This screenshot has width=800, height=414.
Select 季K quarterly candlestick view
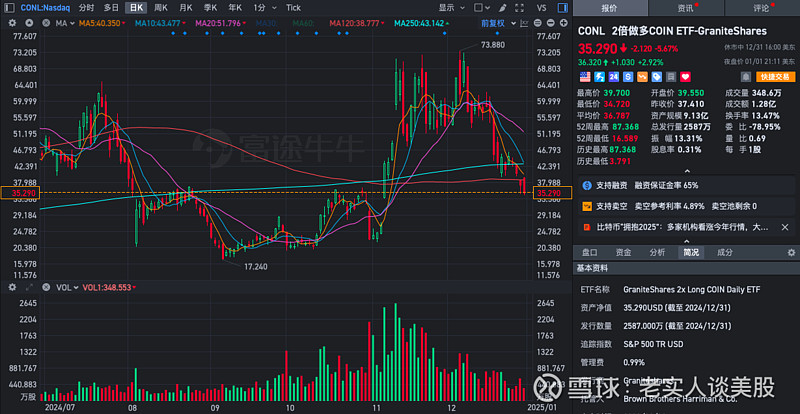210,8
